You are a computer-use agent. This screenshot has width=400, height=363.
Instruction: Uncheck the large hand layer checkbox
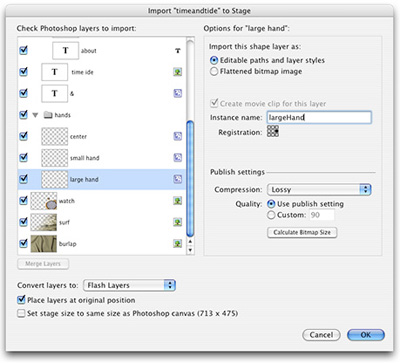coord(23,179)
